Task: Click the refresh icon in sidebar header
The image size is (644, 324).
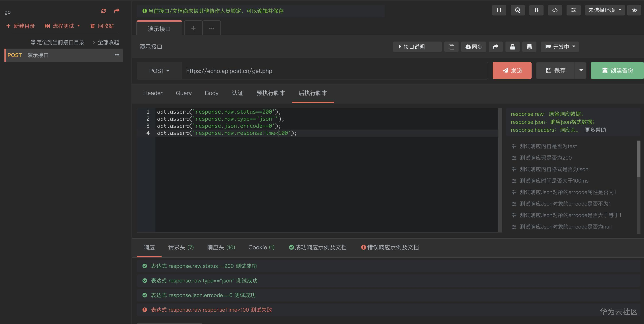Action: (x=104, y=11)
